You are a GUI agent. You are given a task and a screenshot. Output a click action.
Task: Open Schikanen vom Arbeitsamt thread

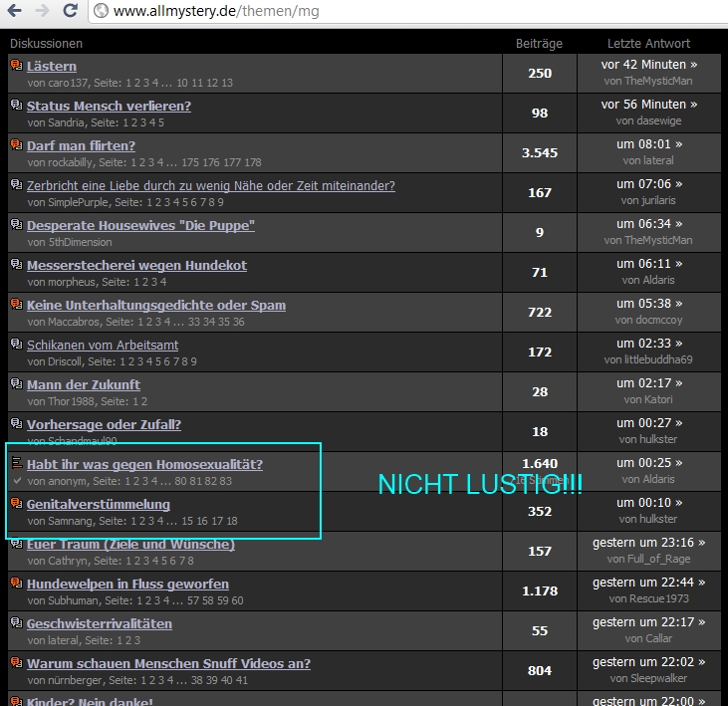pyautogui.click(x=103, y=346)
